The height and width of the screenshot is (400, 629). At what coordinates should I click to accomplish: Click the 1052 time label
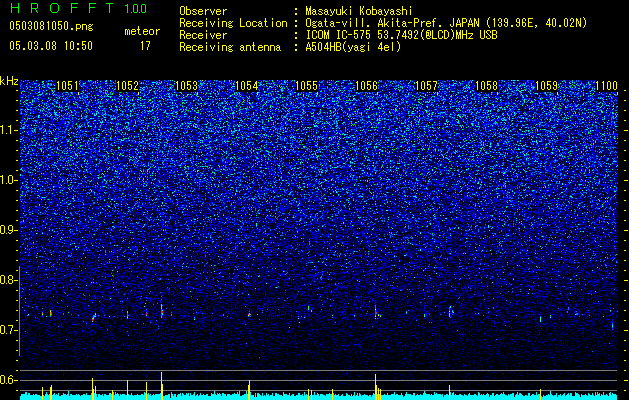click(x=127, y=86)
